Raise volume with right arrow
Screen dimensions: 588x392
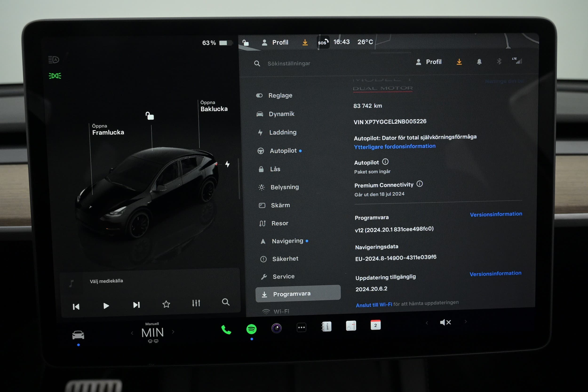click(465, 321)
